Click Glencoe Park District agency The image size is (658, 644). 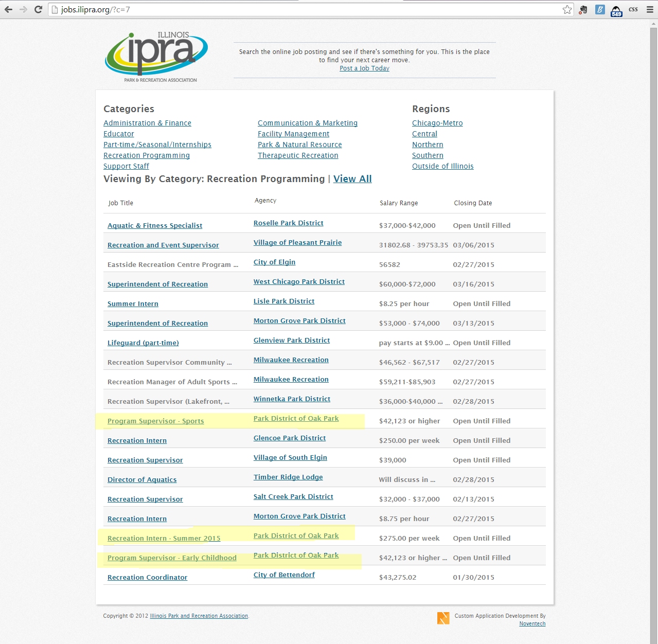290,438
